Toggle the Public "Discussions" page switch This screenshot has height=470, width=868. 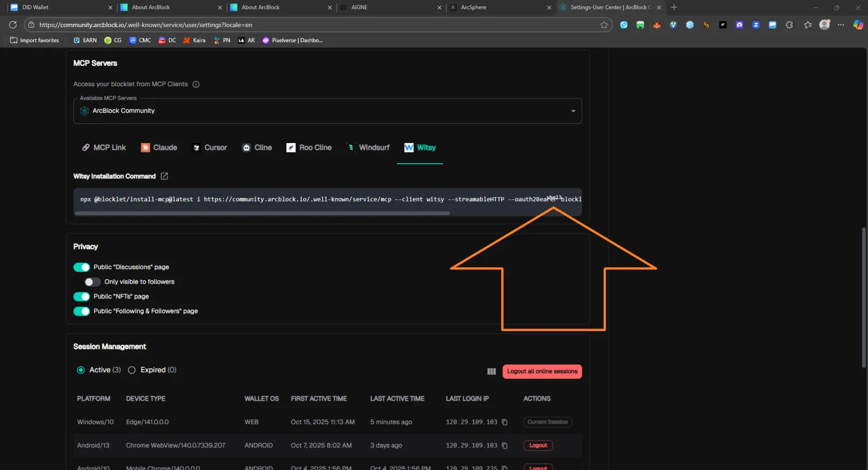[81, 267]
